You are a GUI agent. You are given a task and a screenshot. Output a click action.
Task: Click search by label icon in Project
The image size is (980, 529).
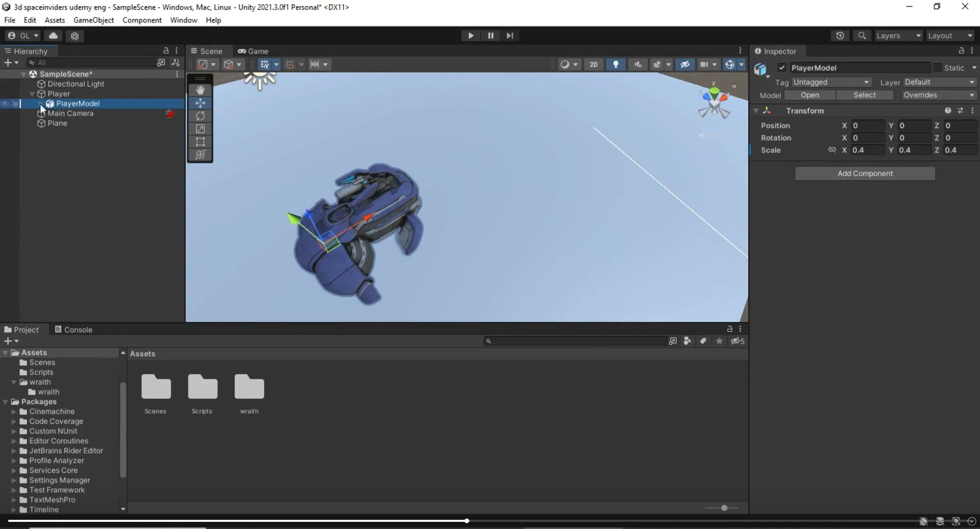click(x=703, y=341)
